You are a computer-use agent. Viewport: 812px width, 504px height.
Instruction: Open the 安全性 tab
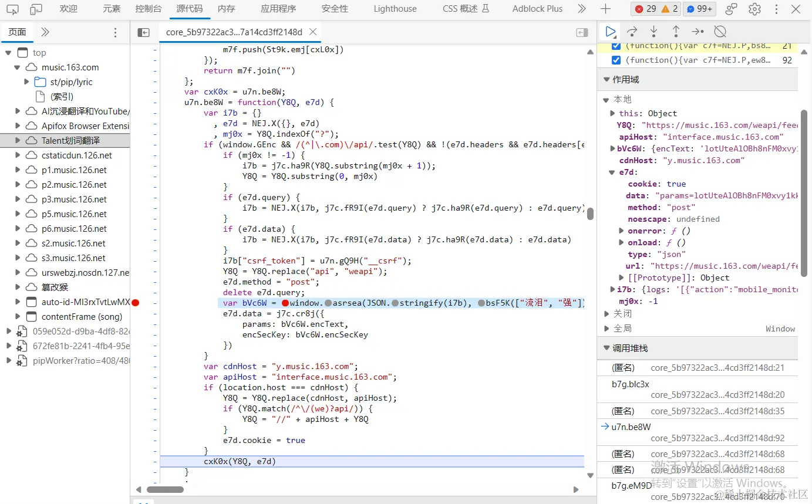pos(335,9)
